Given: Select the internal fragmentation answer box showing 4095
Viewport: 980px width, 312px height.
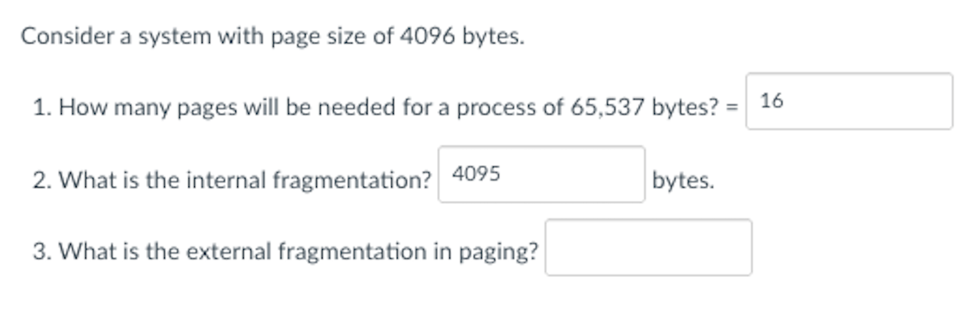Looking at the screenshot, I should pyautogui.click(x=542, y=174).
